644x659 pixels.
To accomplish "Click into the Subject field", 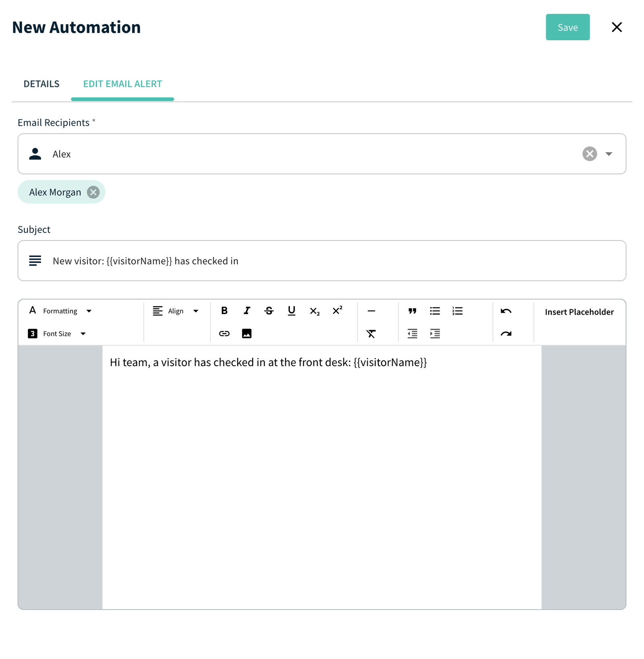I will click(322, 261).
